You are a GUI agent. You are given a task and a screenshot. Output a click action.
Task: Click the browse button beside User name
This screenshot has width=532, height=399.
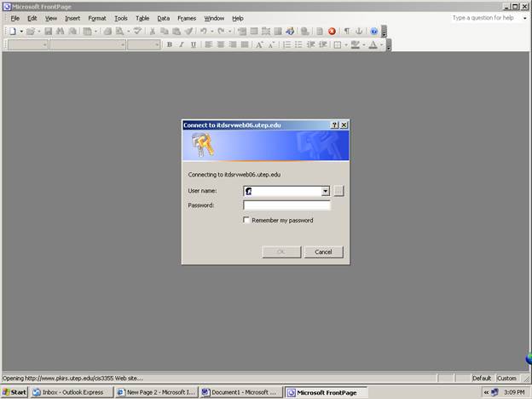click(338, 191)
